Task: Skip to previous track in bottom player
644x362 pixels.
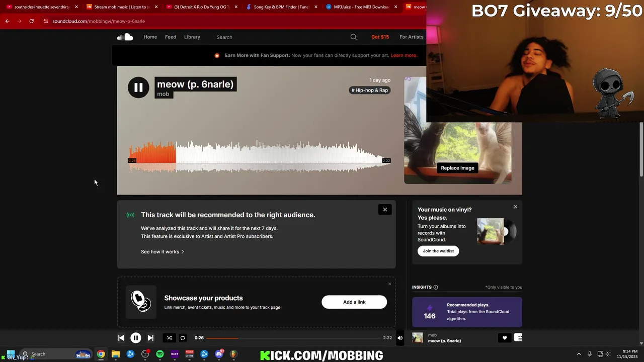Action: [x=121, y=338]
